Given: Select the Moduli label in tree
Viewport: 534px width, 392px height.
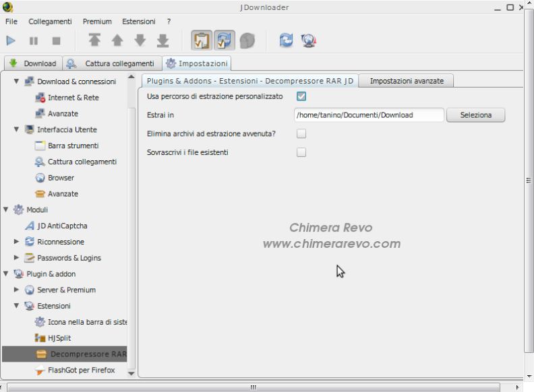Looking at the screenshot, I should [x=37, y=209].
